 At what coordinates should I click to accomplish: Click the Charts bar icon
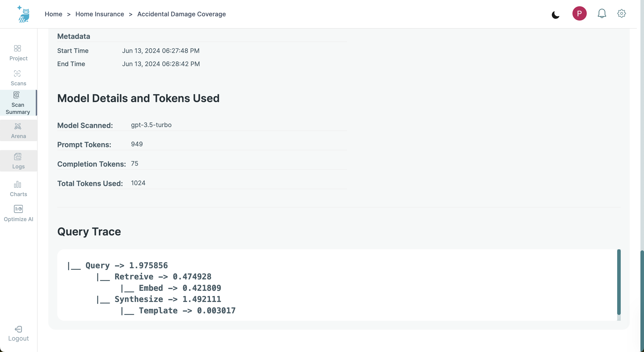17,184
